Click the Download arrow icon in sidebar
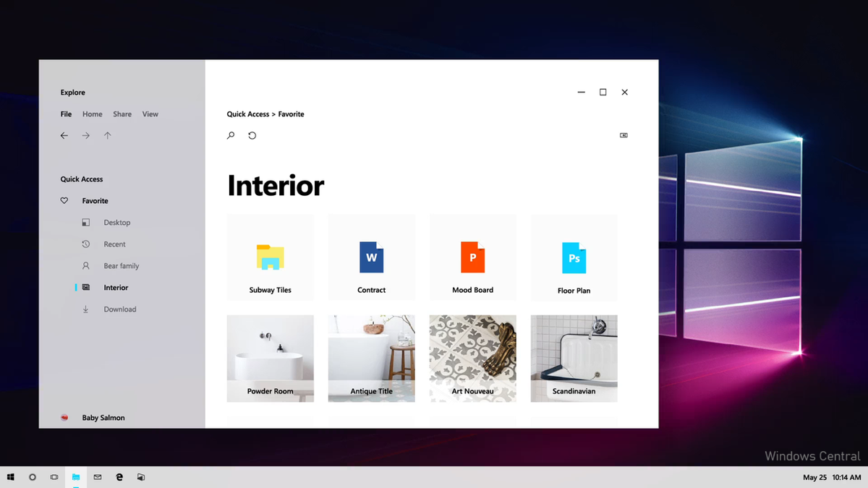This screenshot has height=488, width=868. (x=85, y=309)
